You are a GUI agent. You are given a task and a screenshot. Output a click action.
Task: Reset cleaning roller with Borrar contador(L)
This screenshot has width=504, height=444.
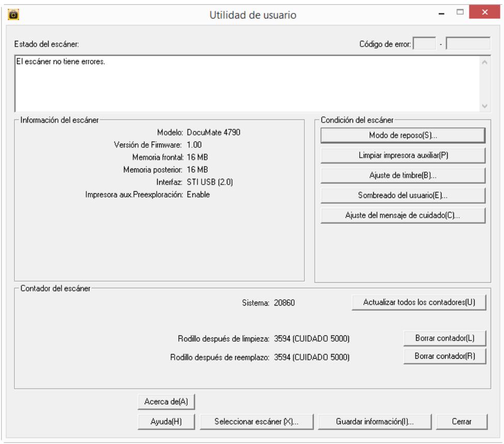click(x=445, y=338)
